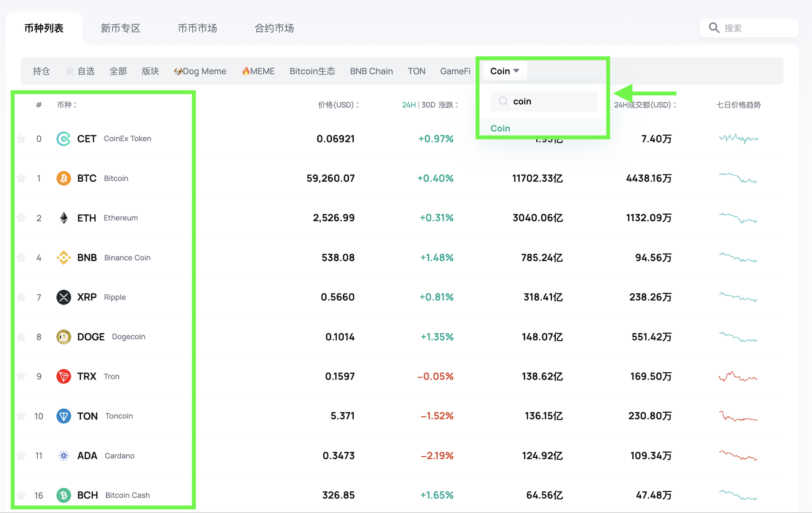Open the Bitcoin coin name
Viewport: 812px width, 513px height.
coord(116,179)
